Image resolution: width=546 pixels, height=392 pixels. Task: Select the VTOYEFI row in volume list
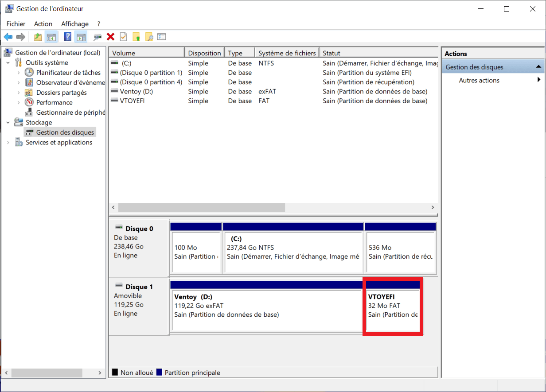132,101
